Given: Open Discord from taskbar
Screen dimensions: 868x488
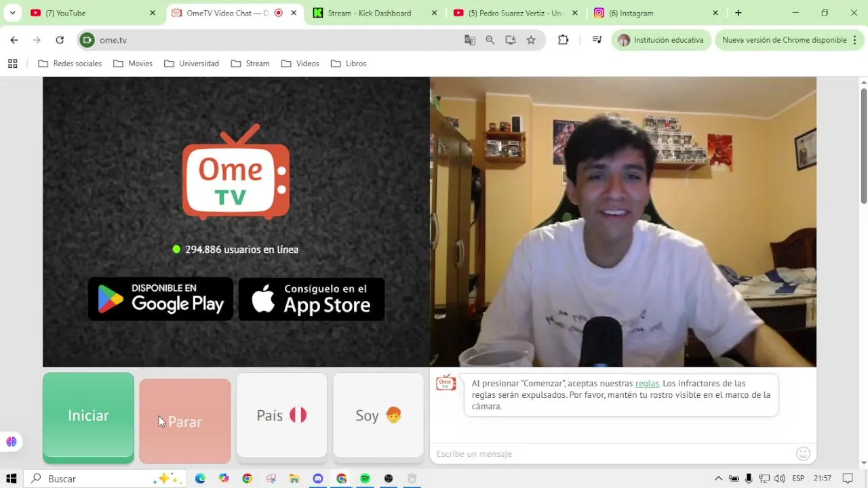Looking at the screenshot, I should click(318, 479).
